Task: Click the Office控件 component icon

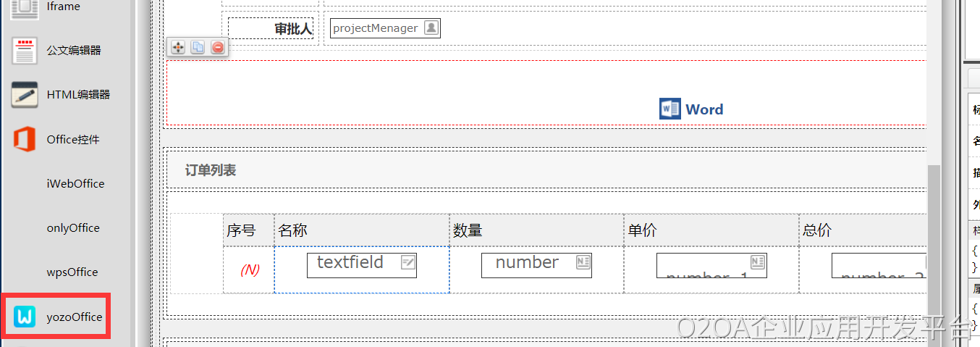Action: [x=25, y=139]
